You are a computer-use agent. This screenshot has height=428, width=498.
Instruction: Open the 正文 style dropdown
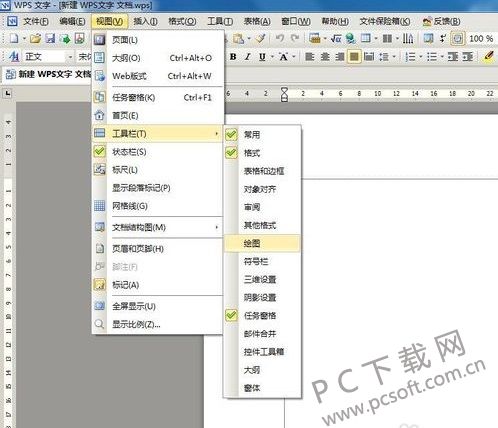pos(70,57)
